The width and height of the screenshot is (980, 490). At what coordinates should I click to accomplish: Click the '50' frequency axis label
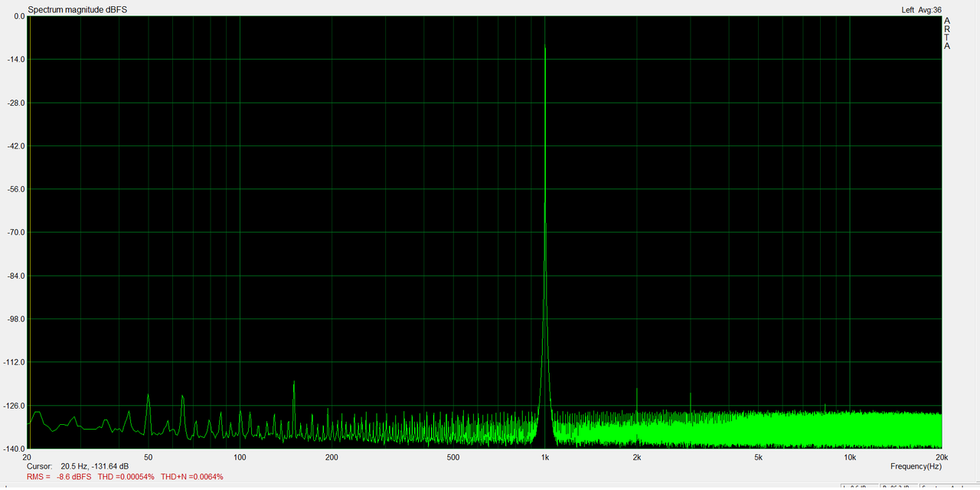(x=149, y=457)
